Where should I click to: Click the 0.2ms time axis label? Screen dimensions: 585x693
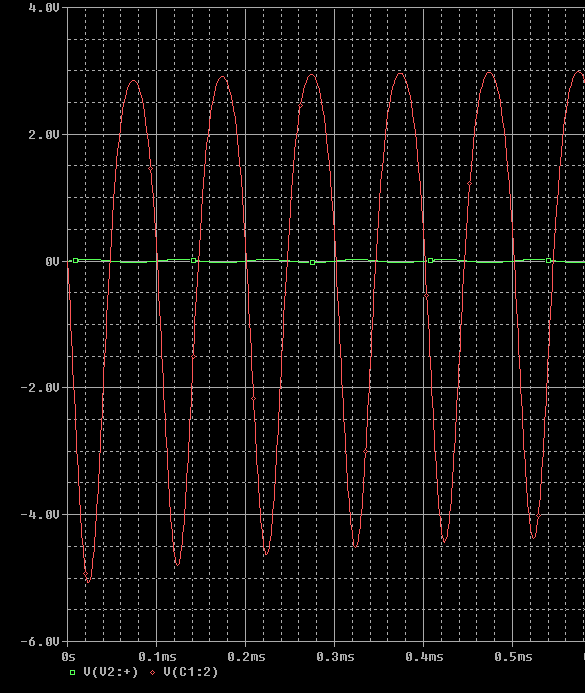pyautogui.click(x=247, y=657)
